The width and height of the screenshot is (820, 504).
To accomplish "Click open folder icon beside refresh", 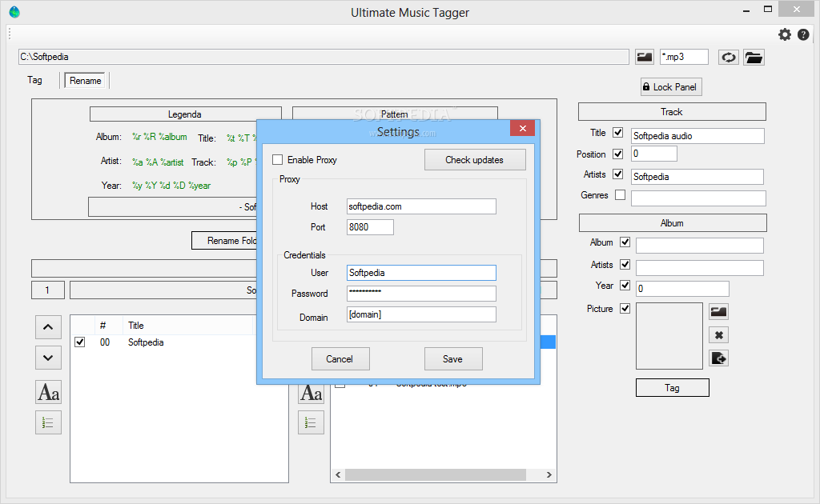I will pos(754,57).
